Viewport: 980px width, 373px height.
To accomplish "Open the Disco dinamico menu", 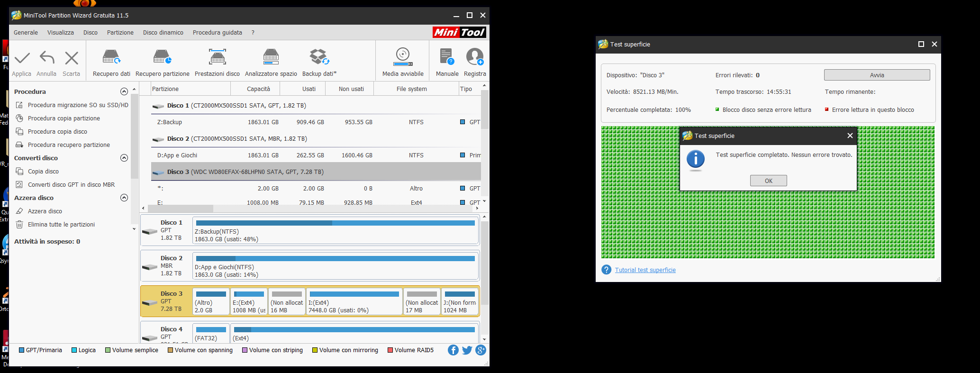I will [163, 33].
